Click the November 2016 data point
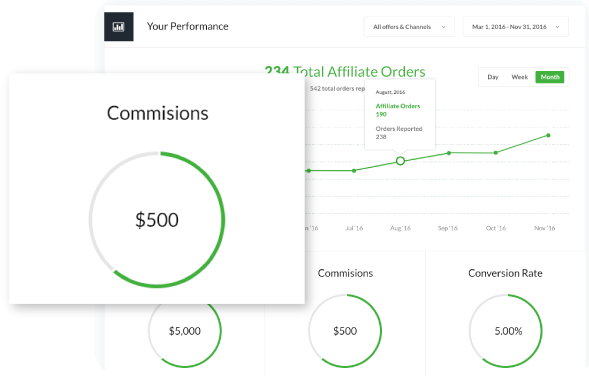 (548, 135)
